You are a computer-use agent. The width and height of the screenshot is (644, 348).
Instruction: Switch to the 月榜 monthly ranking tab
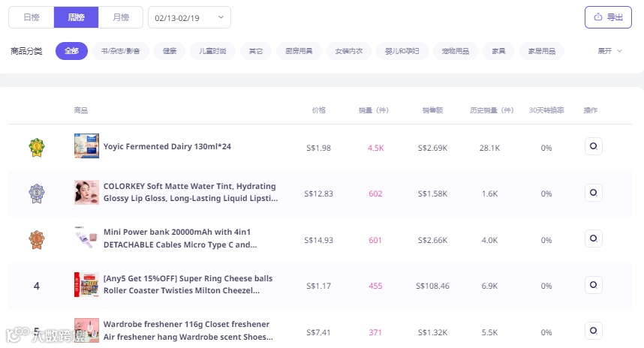point(120,16)
